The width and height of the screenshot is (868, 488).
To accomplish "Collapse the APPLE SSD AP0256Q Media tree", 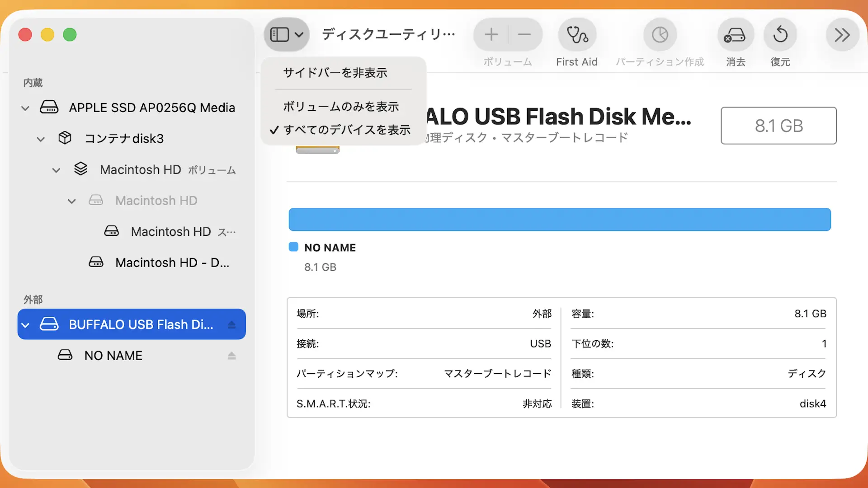I will pyautogui.click(x=25, y=108).
